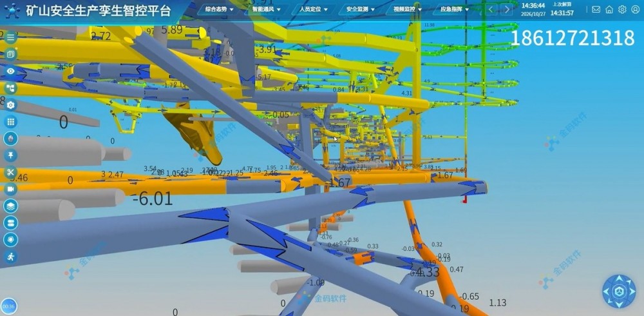Open the tree structure icon in sidebar
This screenshot has width=644, height=316.
pyautogui.click(x=11, y=88)
